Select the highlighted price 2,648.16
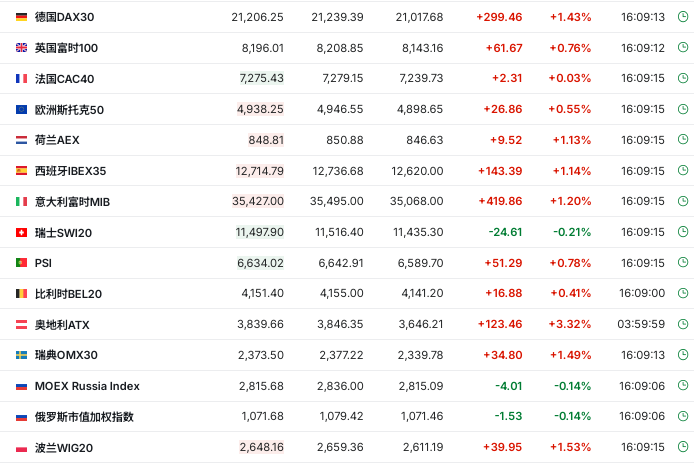 (x=261, y=447)
